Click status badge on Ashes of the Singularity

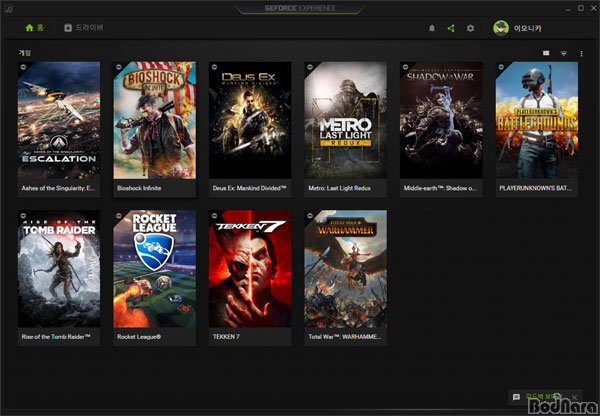pos(23,67)
